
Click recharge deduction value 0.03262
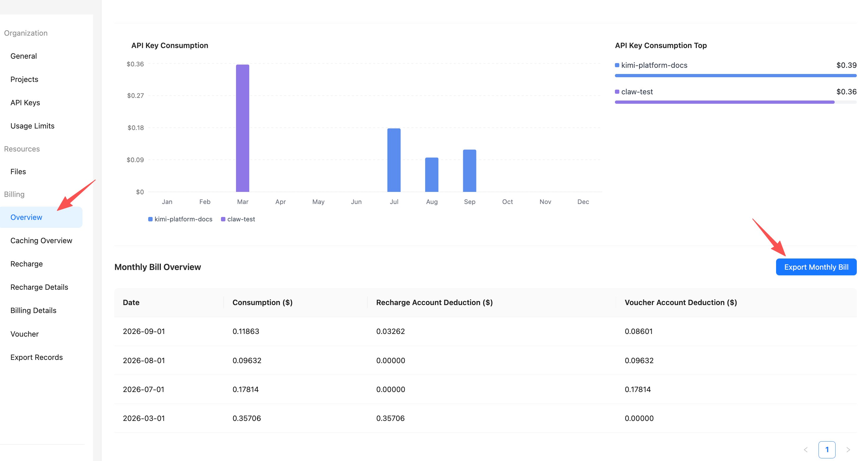[x=390, y=331]
